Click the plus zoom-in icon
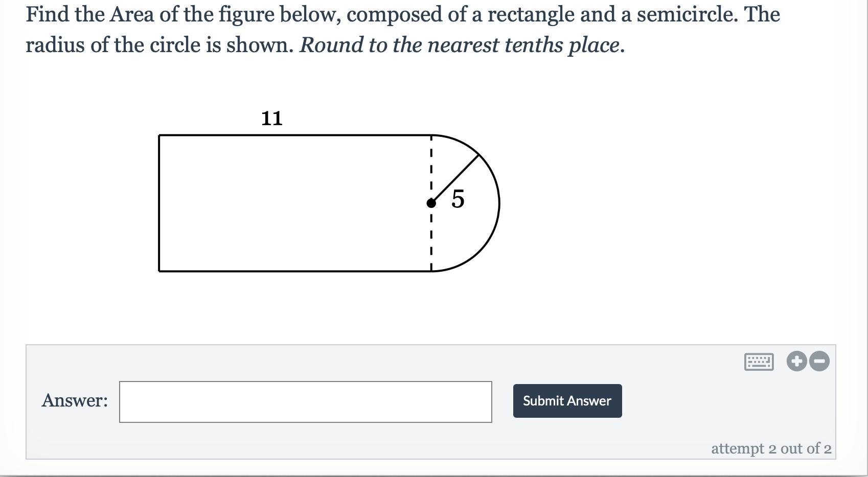The width and height of the screenshot is (868, 477). 796,361
